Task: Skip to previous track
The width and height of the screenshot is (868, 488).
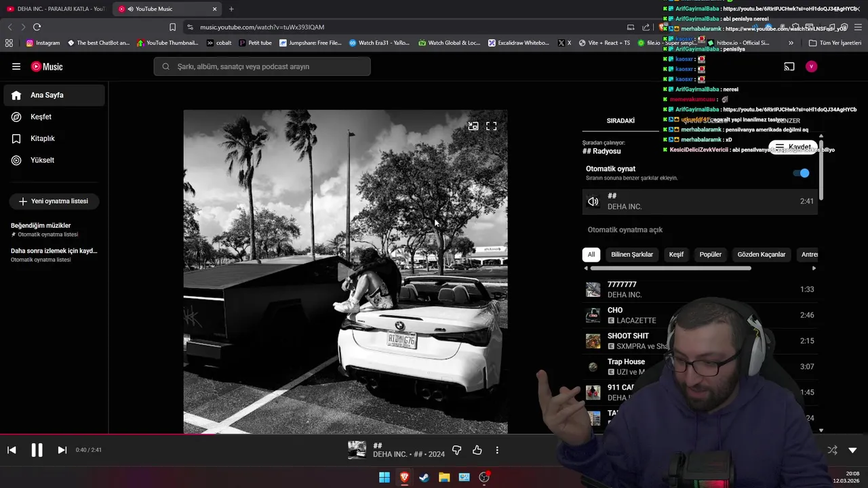Action: pyautogui.click(x=12, y=450)
